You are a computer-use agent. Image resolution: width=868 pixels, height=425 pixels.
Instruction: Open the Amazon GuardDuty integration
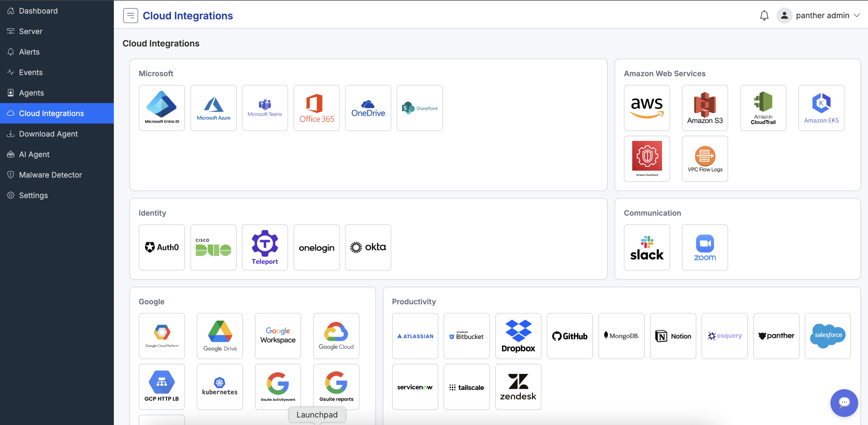coord(647,159)
